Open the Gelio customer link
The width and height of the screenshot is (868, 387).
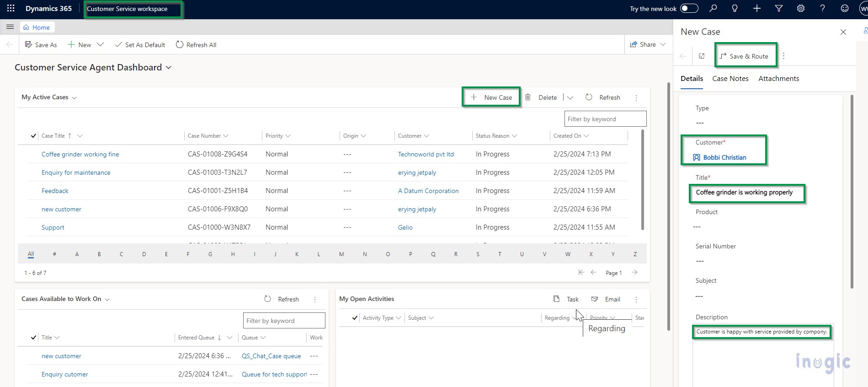[405, 227]
